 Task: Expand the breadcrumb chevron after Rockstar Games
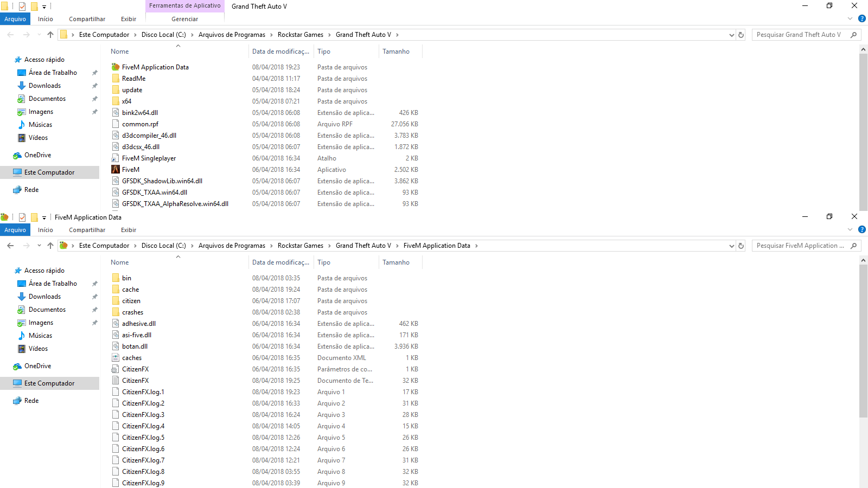pyautogui.click(x=330, y=34)
